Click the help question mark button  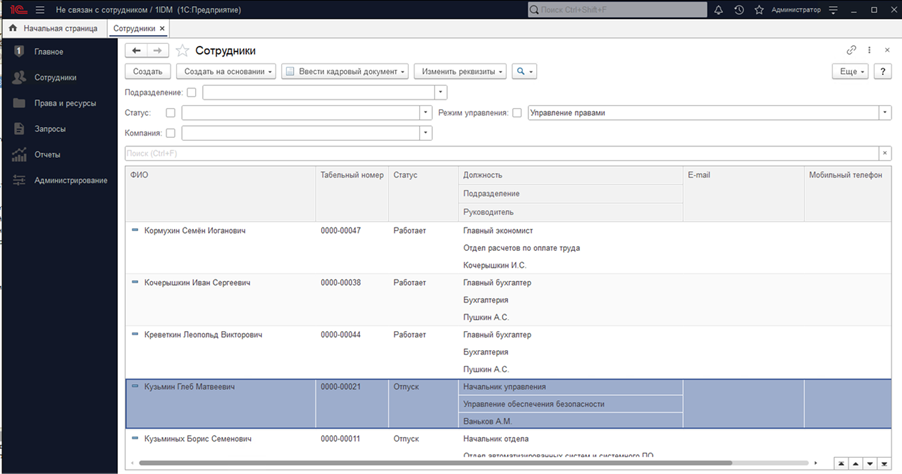coord(883,71)
